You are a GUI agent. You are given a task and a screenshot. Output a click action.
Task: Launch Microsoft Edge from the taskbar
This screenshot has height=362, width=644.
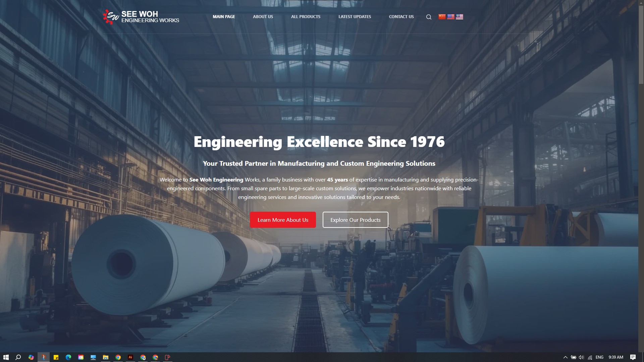coord(68,357)
